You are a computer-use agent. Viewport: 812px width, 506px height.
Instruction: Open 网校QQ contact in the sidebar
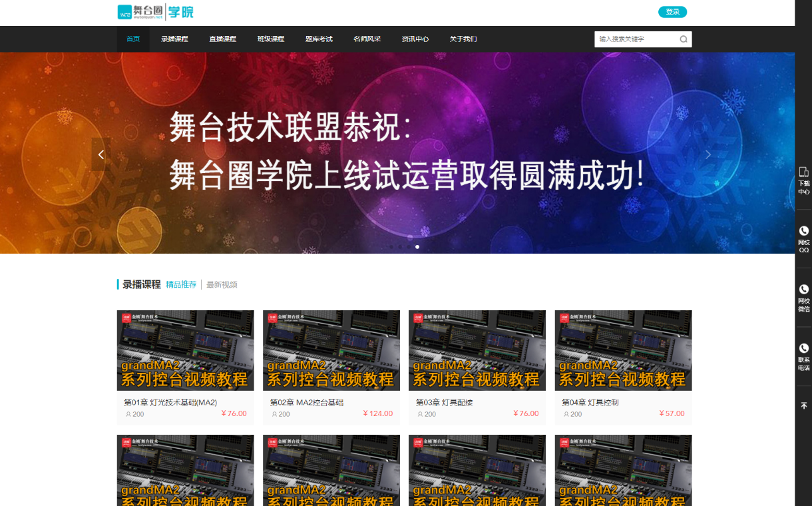click(803, 239)
